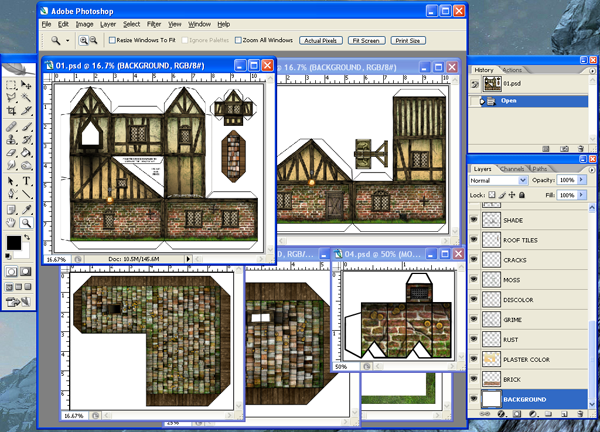600x432 pixels.
Task: Open History palette options menu arrow
Action: [x=592, y=71]
